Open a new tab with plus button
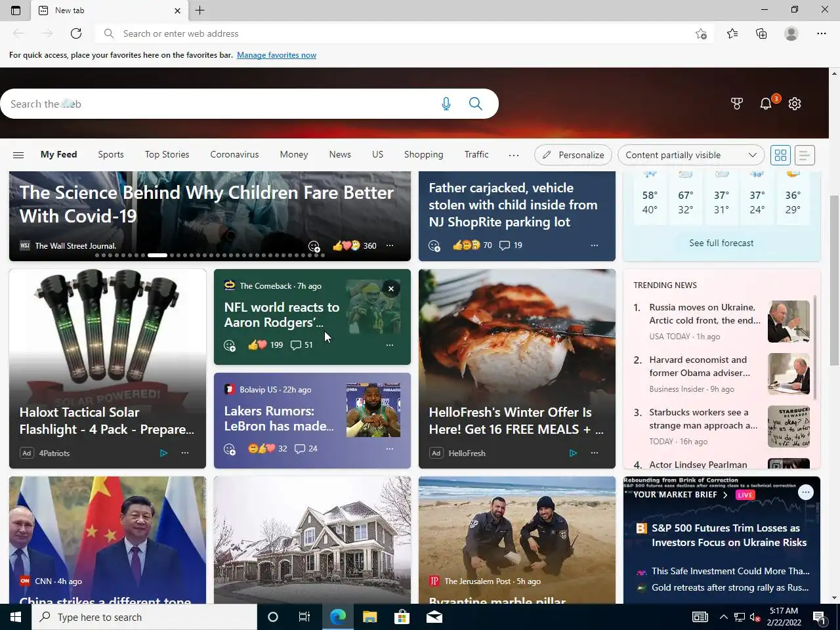This screenshot has width=840, height=630. (x=200, y=10)
